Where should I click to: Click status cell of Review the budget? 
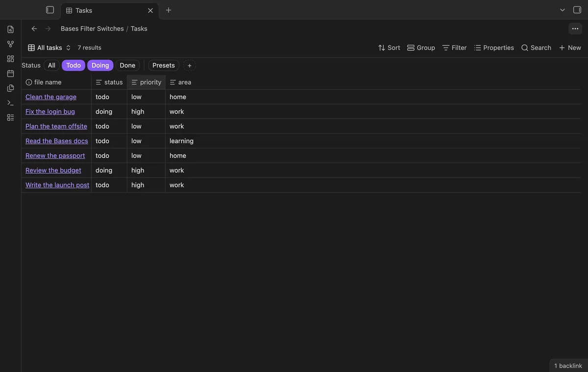(x=109, y=170)
